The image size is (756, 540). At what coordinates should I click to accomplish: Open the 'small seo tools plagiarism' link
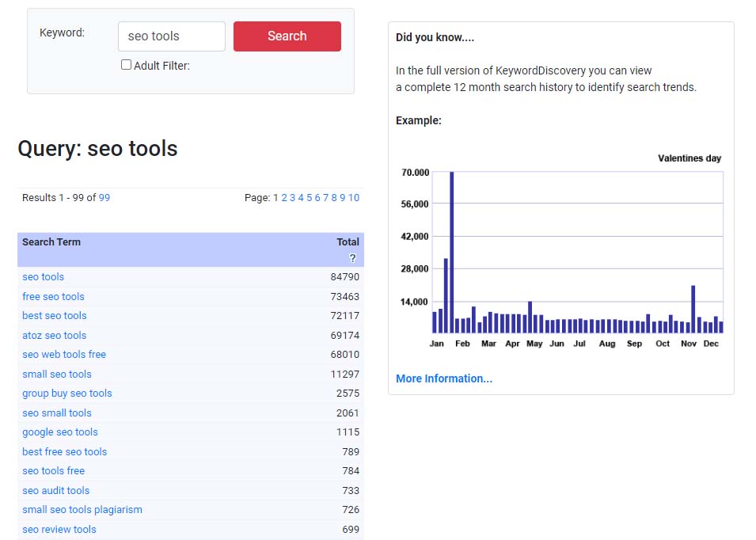point(82,510)
